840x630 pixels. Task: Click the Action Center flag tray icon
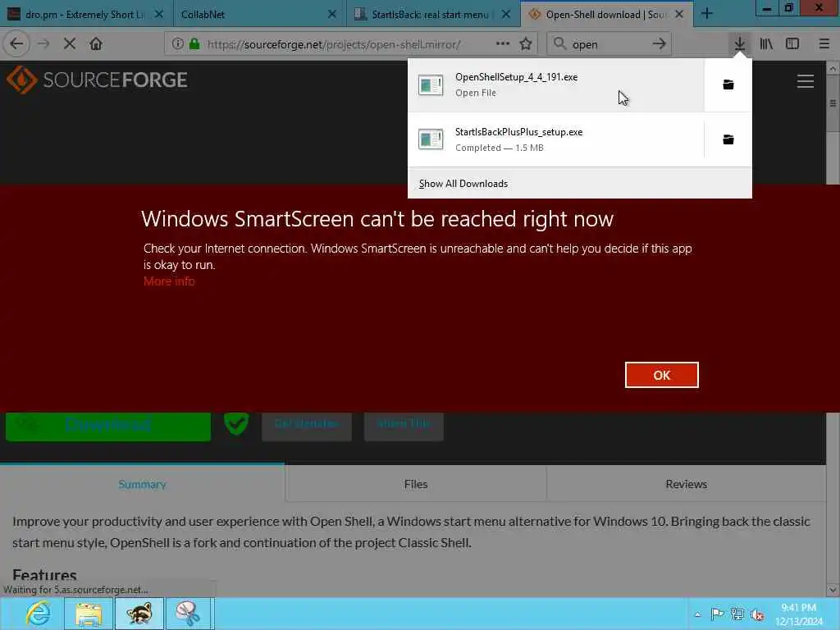coord(717,614)
